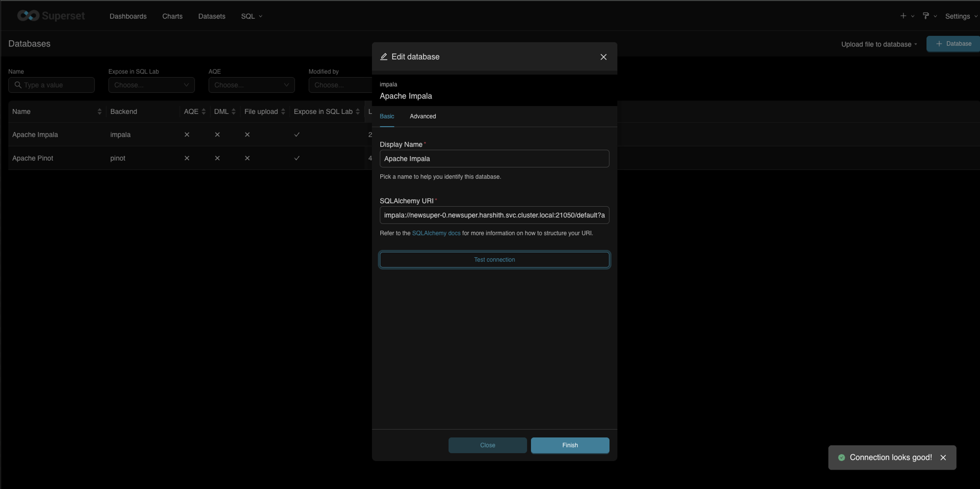Sort by Expose in SQL Lab column
This screenshot has width=980, height=489.
(x=357, y=111)
